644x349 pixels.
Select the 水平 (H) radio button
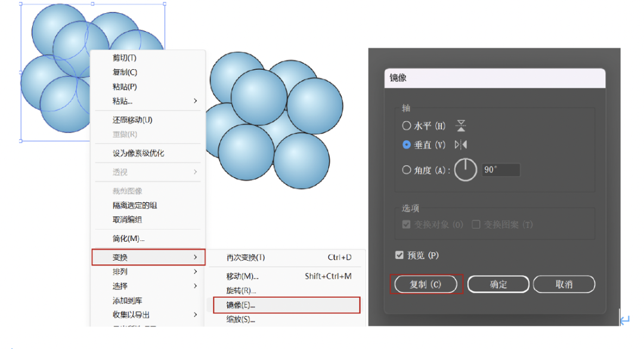pos(406,126)
